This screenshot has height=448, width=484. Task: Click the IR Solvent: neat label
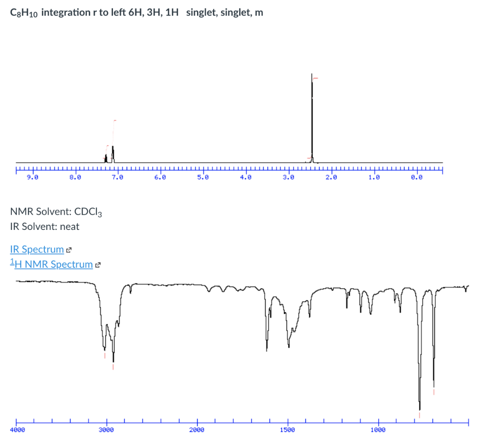pyautogui.click(x=45, y=227)
